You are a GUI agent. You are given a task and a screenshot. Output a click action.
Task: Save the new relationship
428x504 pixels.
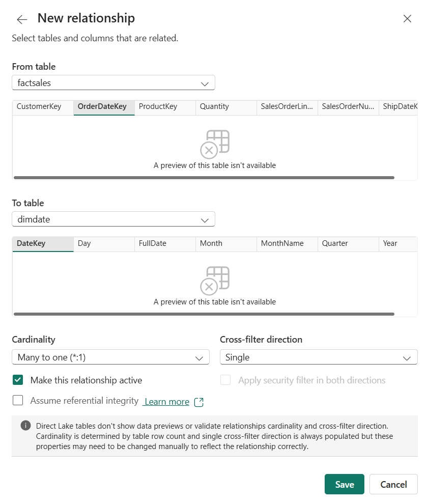coord(345,484)
